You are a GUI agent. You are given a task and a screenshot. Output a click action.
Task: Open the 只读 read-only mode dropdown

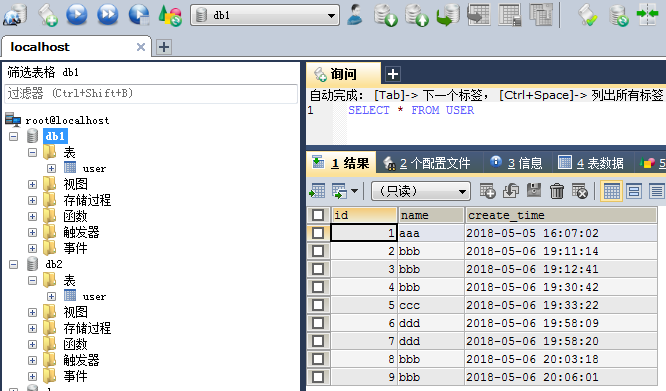pos(420,191)
